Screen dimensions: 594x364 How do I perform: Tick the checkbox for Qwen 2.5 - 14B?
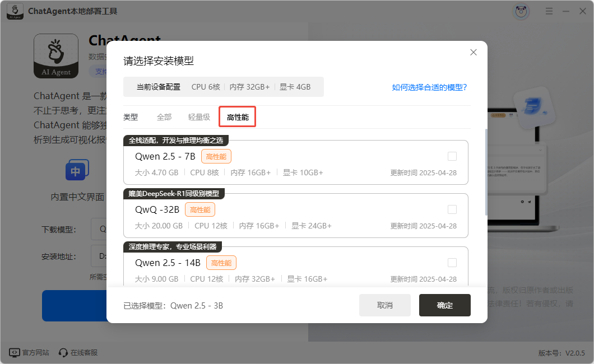452,263
